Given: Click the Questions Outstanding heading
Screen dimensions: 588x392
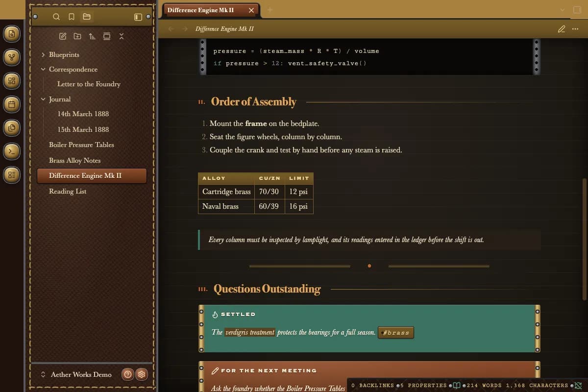Looking at the screenshot, I should coord(267,289).
